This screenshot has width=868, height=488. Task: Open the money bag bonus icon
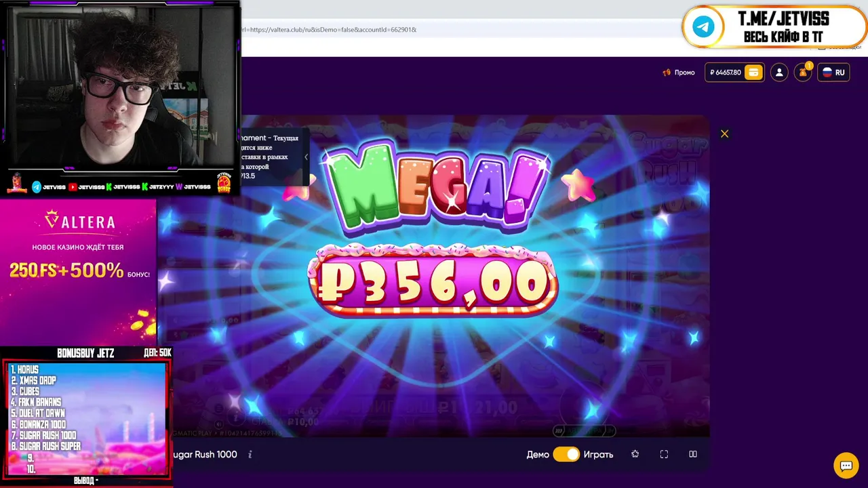tap(803, 73)
